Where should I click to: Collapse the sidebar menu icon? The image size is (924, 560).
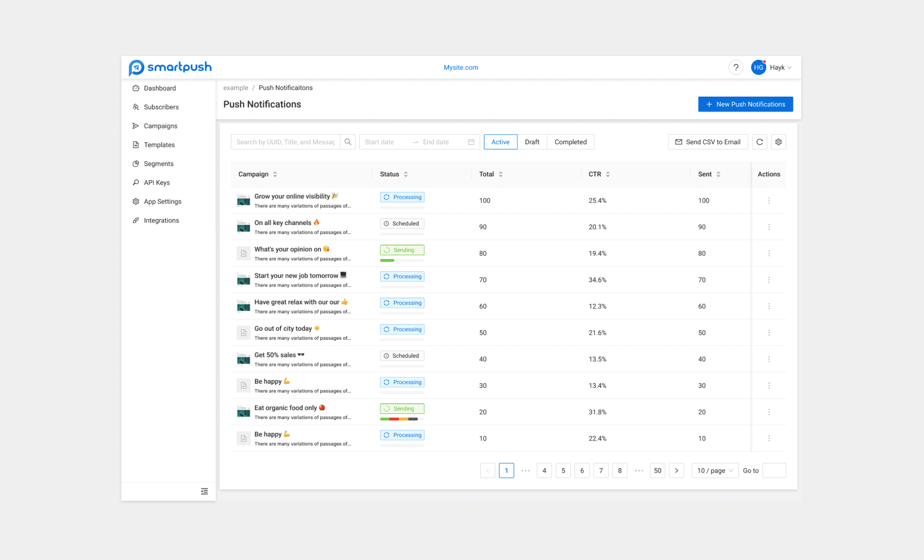point(204,491)
